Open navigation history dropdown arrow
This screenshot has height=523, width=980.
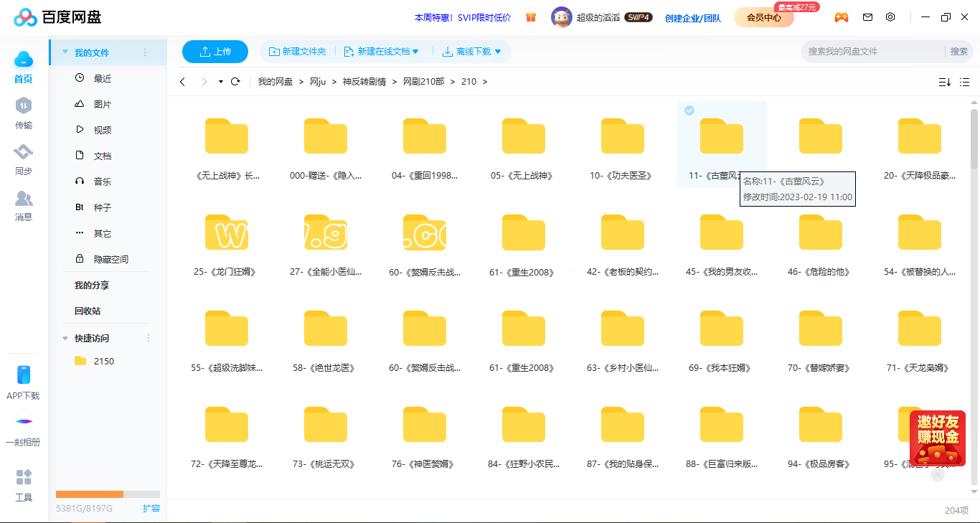221,82
